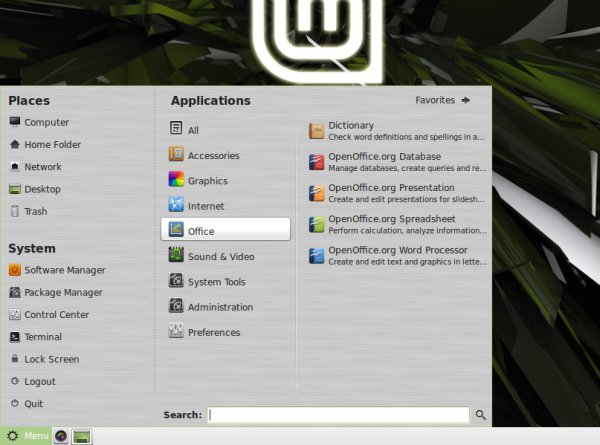Click Lock Screen label
This screenshot has height=445, width=600.
52,359
